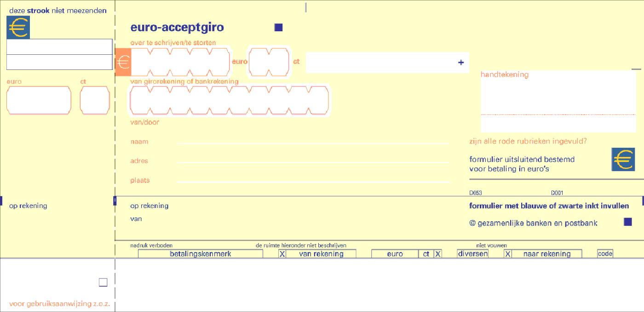Click the main euro amount field under 'over te schrijven'
Image resolution: width=644 pixels, height=312 pixels.
(x=181, y=62)
